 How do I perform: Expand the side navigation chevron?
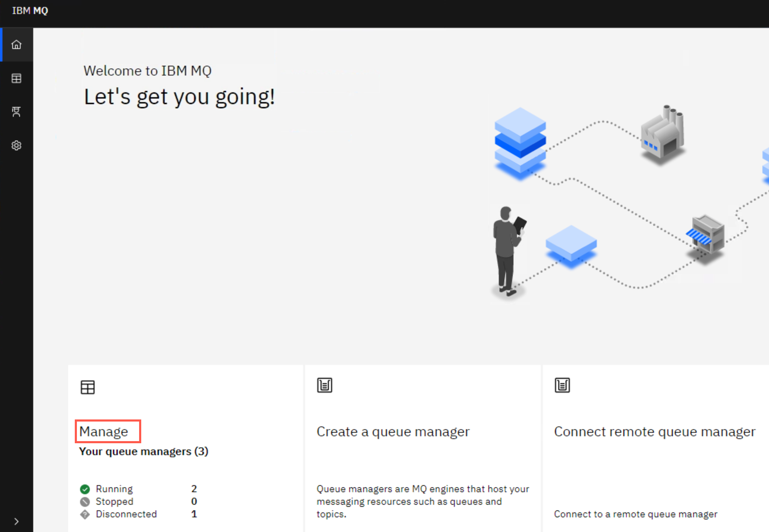click(16, 522)
